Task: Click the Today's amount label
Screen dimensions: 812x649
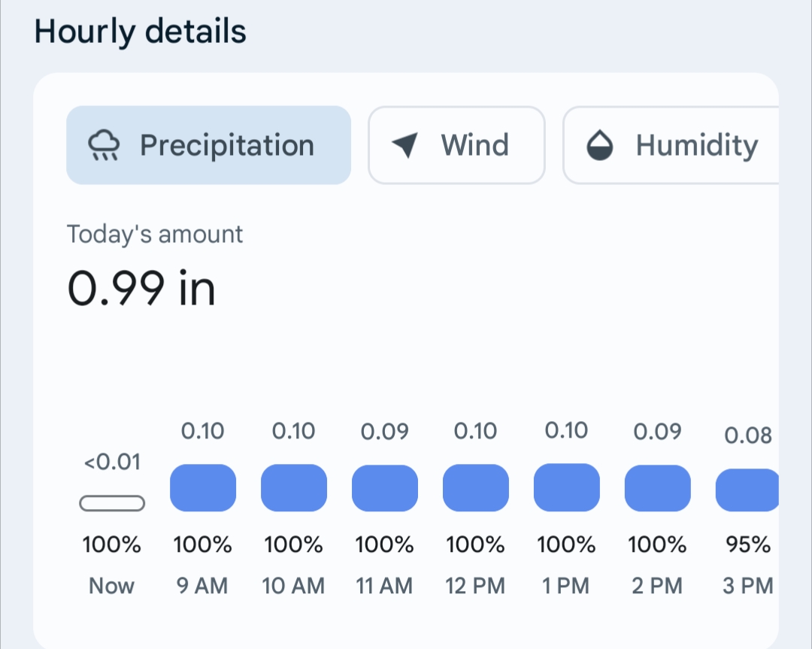Action: (x=155, y=234)
